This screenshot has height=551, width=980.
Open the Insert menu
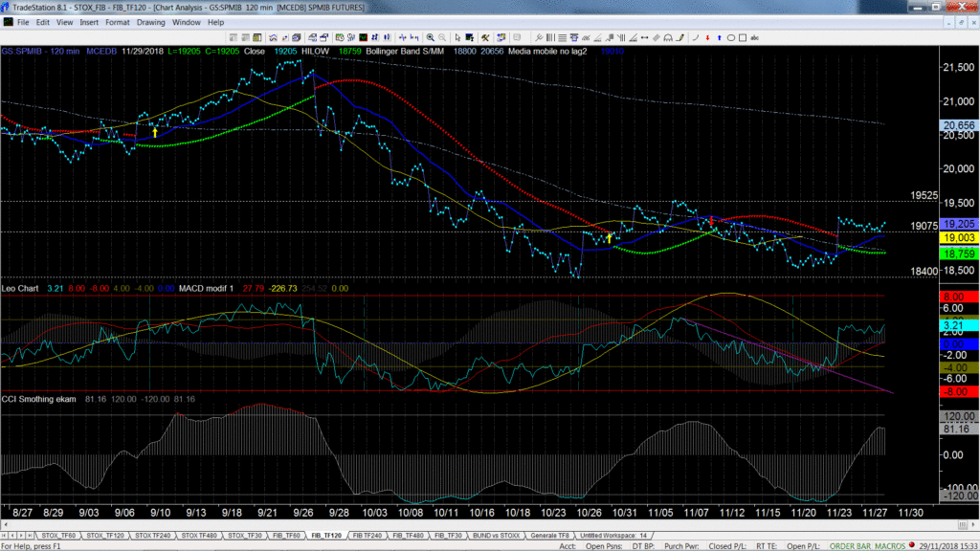pos(89,22)
